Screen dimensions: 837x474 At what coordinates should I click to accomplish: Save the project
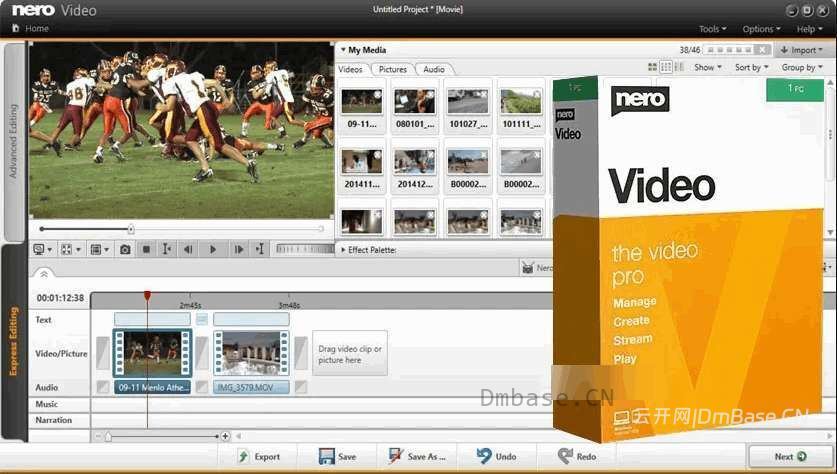(337, 456)
